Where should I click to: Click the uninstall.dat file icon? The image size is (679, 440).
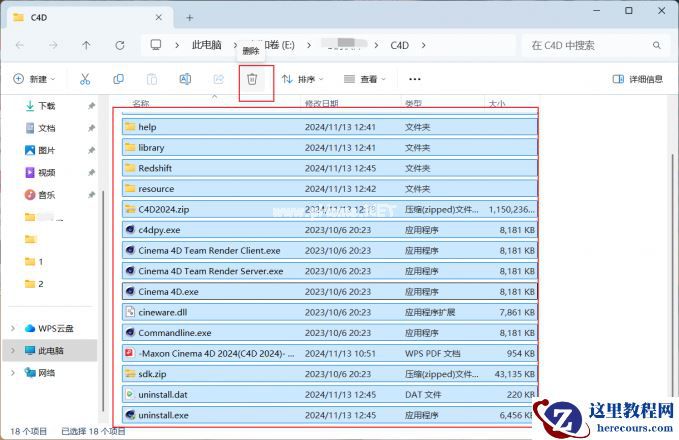coord(129,394)
